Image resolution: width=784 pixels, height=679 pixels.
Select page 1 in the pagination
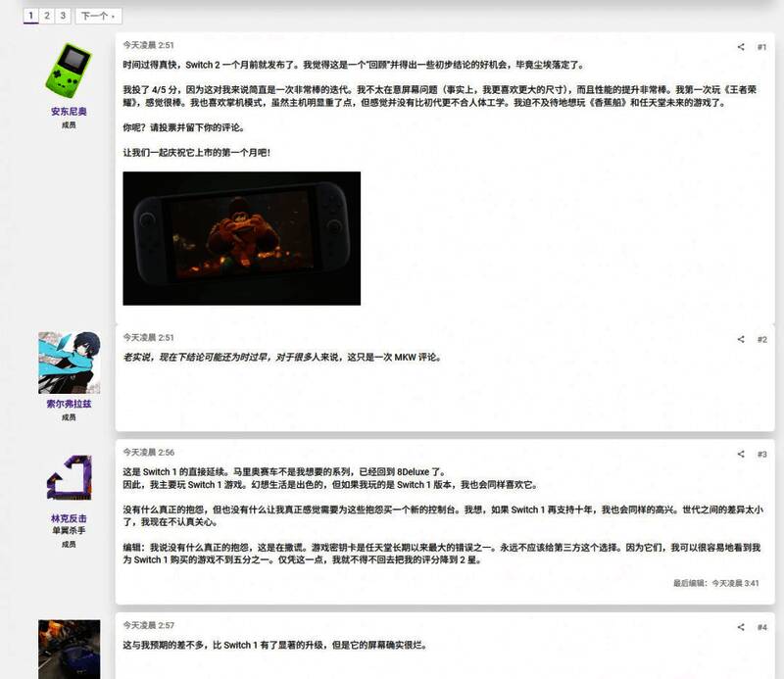tap(31, 16)
